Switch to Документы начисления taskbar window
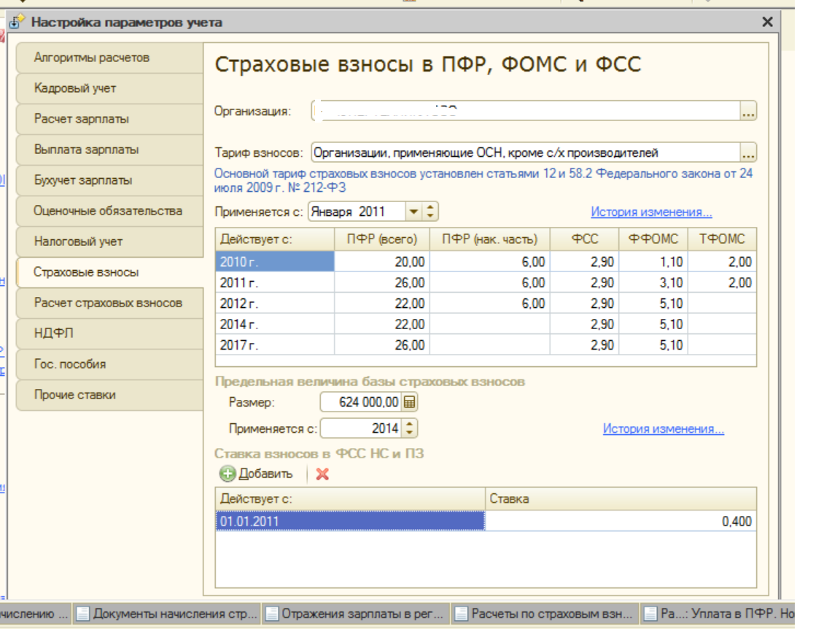 (x=168, y=614)
